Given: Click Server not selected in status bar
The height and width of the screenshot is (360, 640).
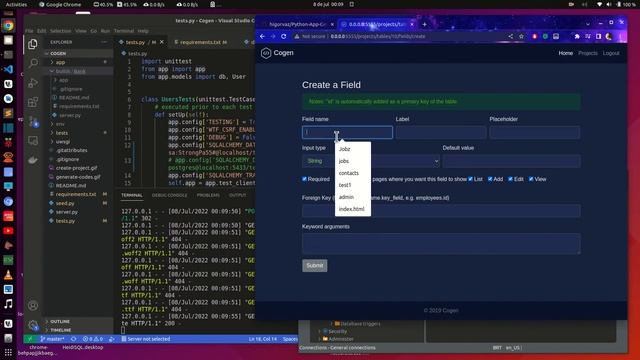Looking at the screenshot, I should point(146,339).
